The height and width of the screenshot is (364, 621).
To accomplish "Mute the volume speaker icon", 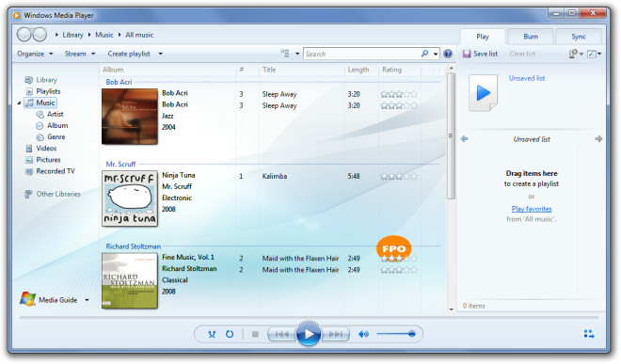I will point(363,334).
